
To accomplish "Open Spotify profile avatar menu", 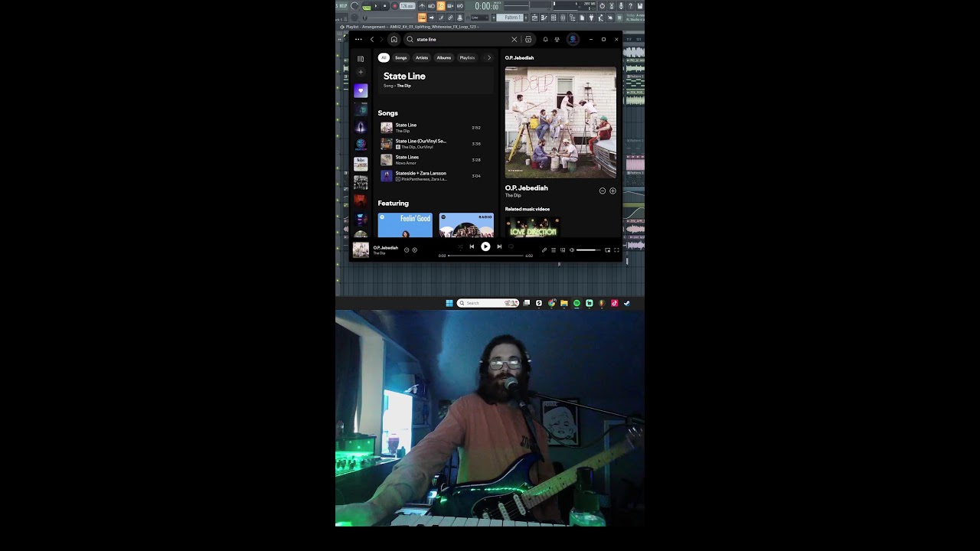I will click(573, 39).
